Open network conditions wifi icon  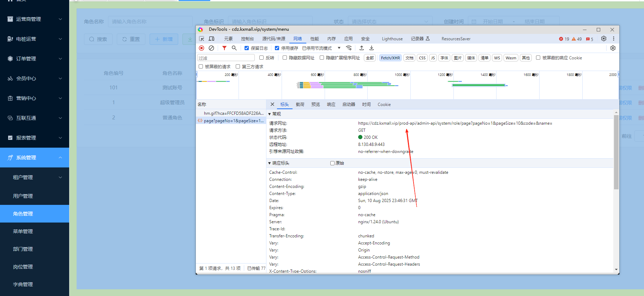coord(349,48)
